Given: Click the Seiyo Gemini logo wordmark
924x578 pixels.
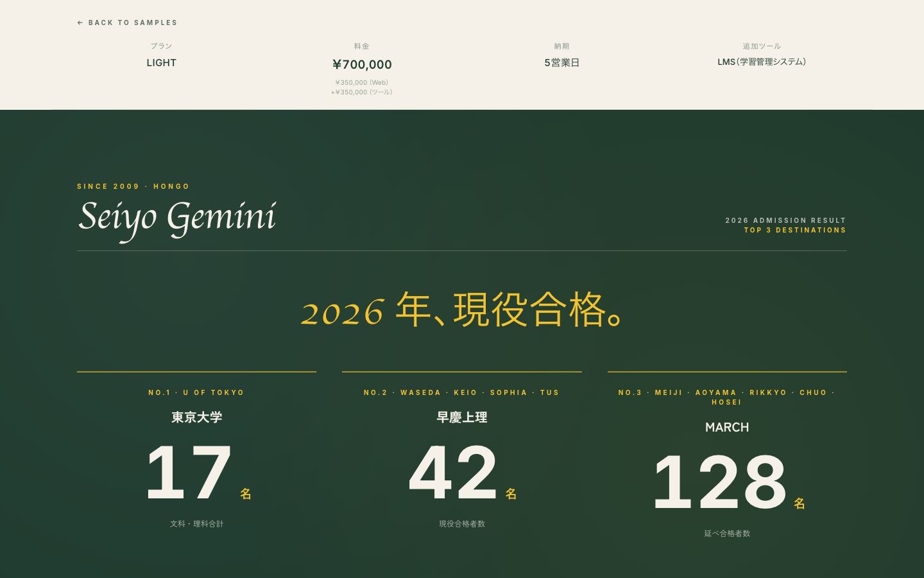Looking at the screenshot, I should click(177, 218).
